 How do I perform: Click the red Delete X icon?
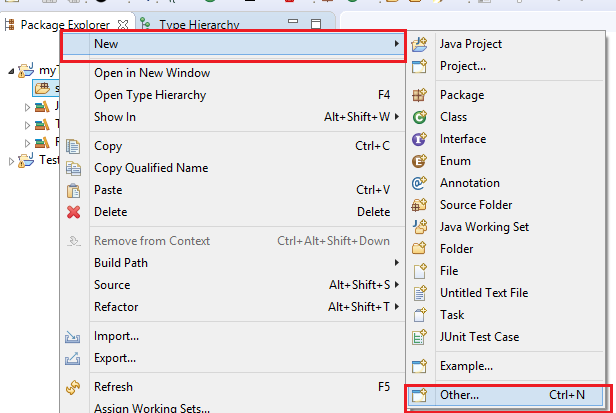click(x=73, y=212)
